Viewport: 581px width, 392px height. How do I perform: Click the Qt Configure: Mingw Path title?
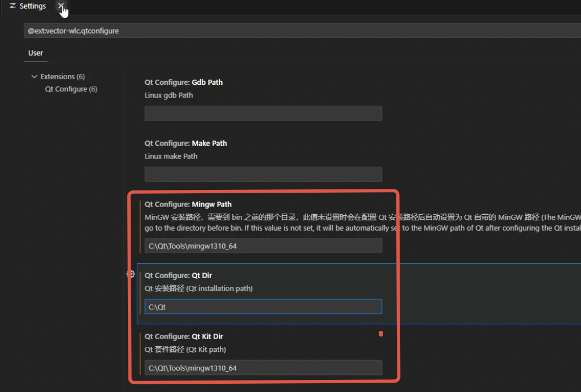pos(188,204)
